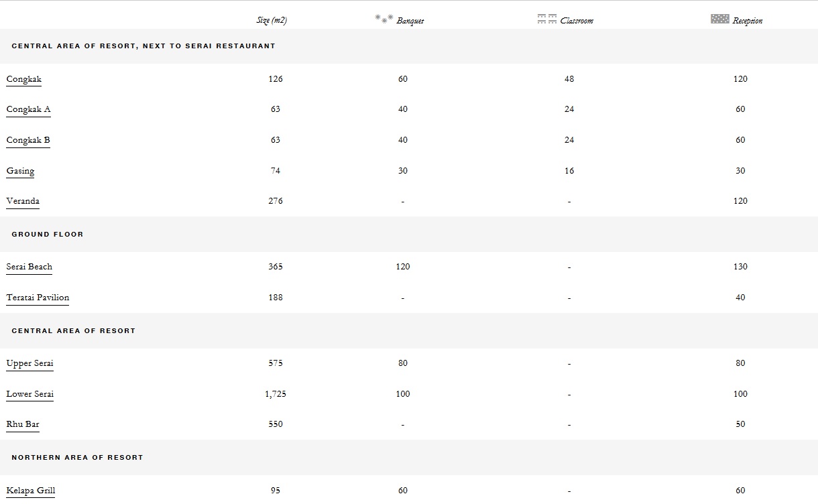The height and width of the screenshot is (504, 818).
Task: Open the Kelapa Grill link
Action: tap(31, 491)
